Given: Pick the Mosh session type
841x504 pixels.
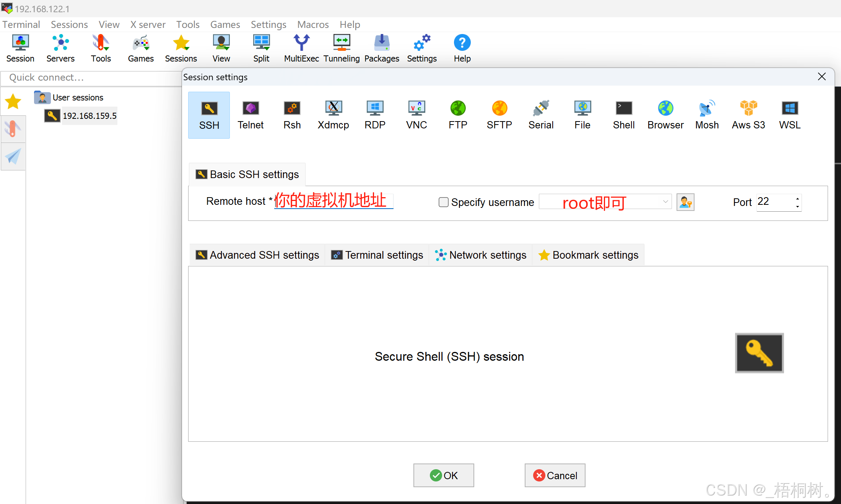Looking at the screenshot, I should point(707,115).
